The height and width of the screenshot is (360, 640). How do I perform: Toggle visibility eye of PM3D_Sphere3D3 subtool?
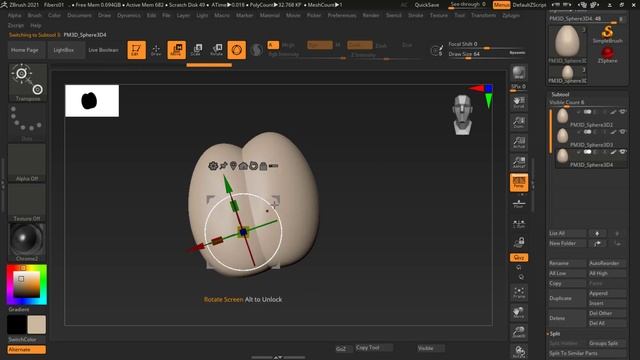(622, 132)
